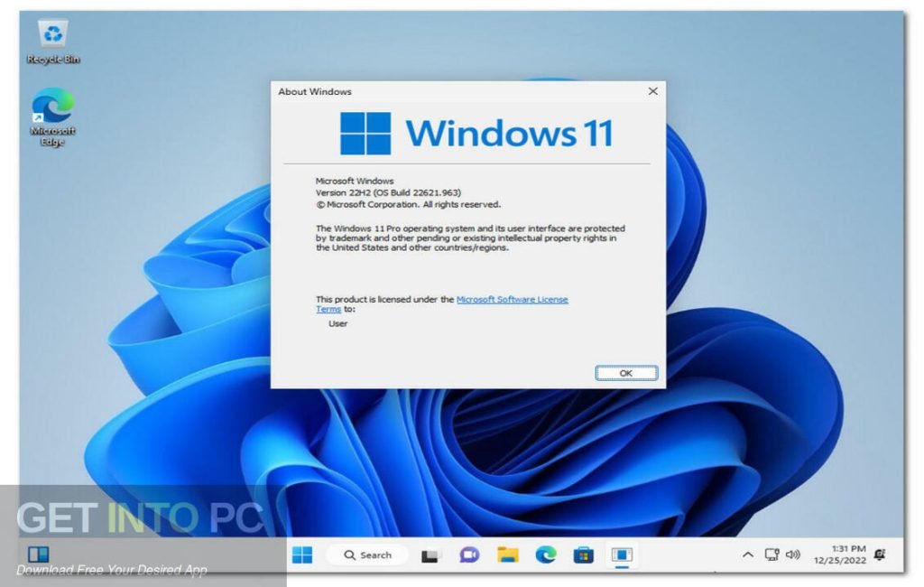Launch Microsoft Edge from the taskbar
The image size is (924, 587).
click(545, 554)
